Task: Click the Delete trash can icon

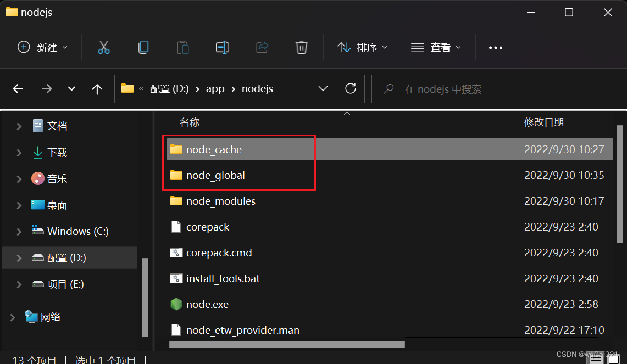Action: coord(301,47)
